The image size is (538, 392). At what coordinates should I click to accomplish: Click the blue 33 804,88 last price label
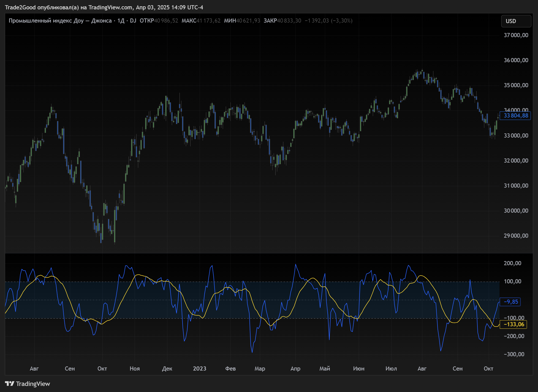[x=515, y=116]
